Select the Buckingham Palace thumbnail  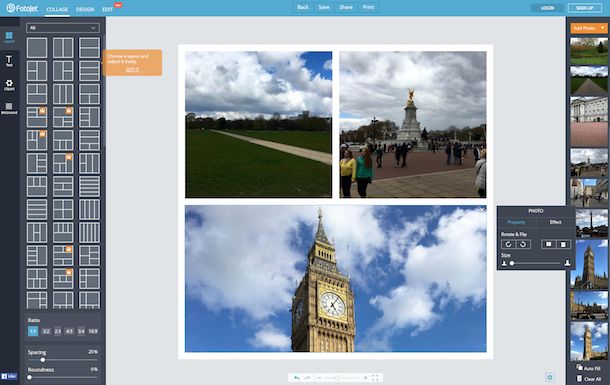tap(589, 122)
